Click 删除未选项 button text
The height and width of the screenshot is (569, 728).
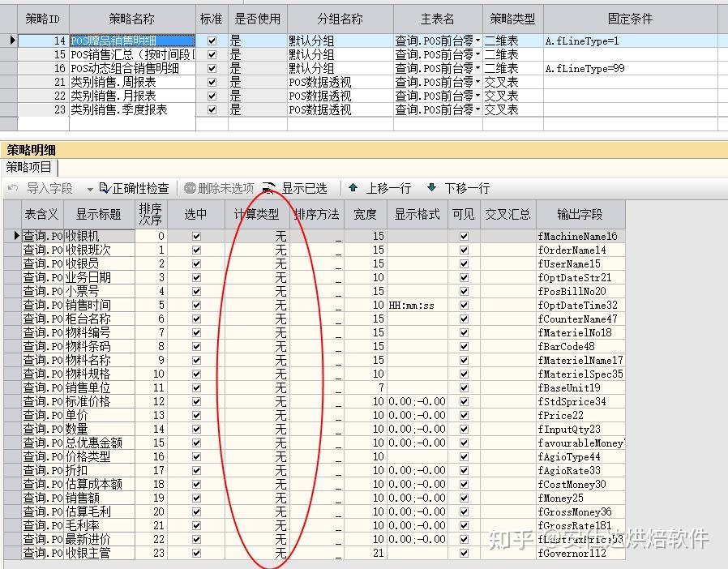pos(225,188)
